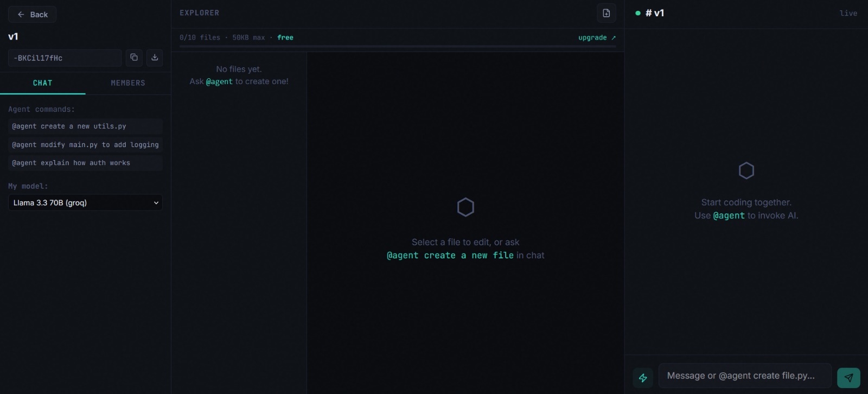Click the '50KB max' limit text
The image size is (868, 394).
[x=248, y=37]
